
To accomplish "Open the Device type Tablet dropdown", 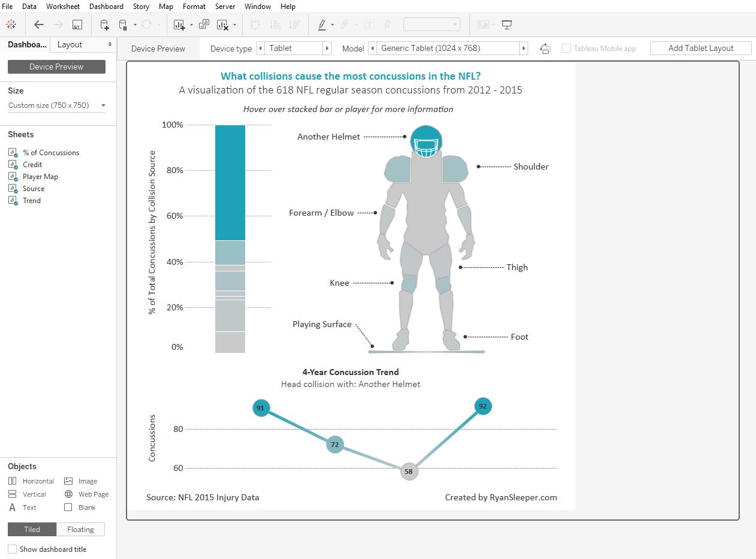I will coord(294,49).
